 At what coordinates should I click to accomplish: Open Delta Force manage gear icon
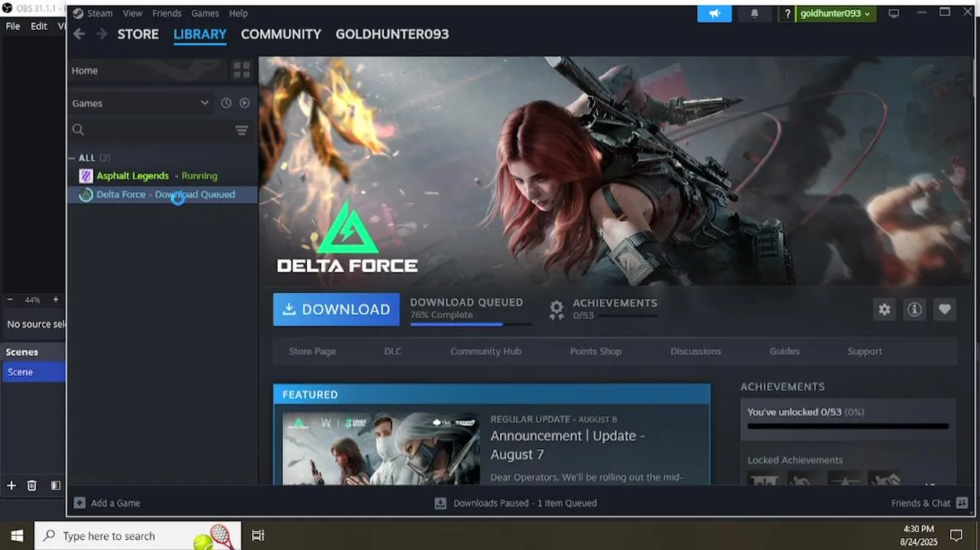[884, 309]
